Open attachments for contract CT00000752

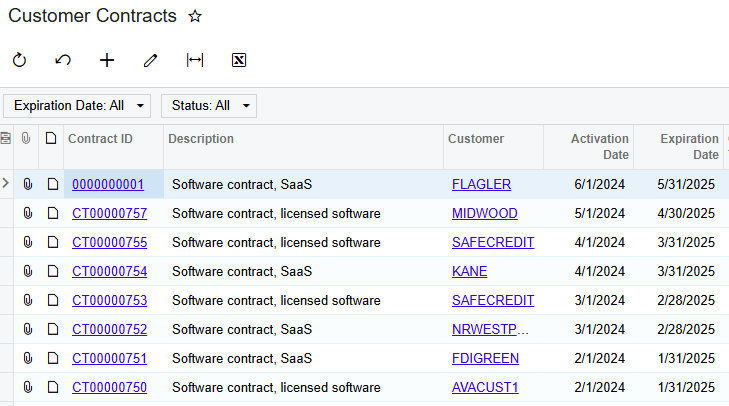[28, 329]
